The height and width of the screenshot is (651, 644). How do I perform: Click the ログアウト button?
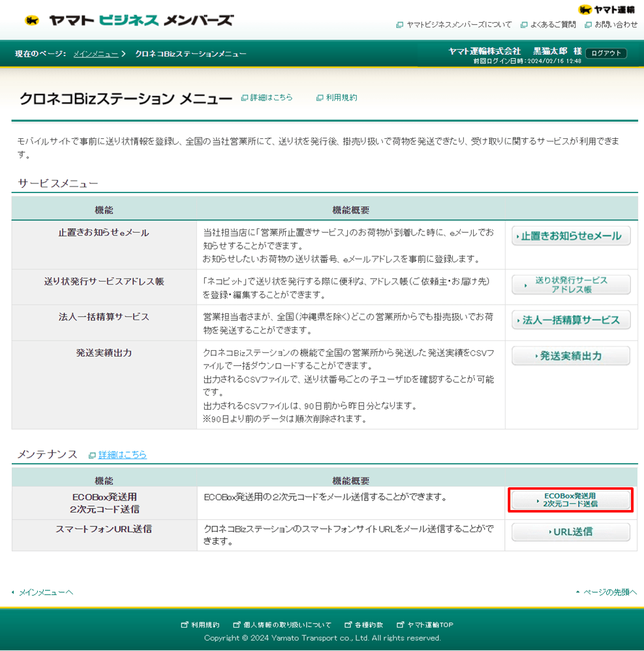tap(606, 53)
